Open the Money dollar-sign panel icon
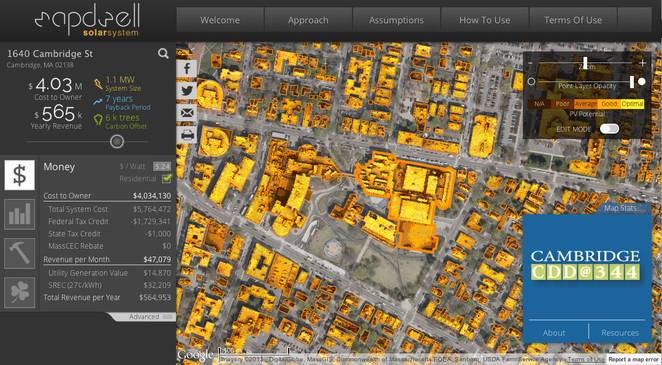The image size is (662, 365). pyautogui.click(x=19, y=175)
